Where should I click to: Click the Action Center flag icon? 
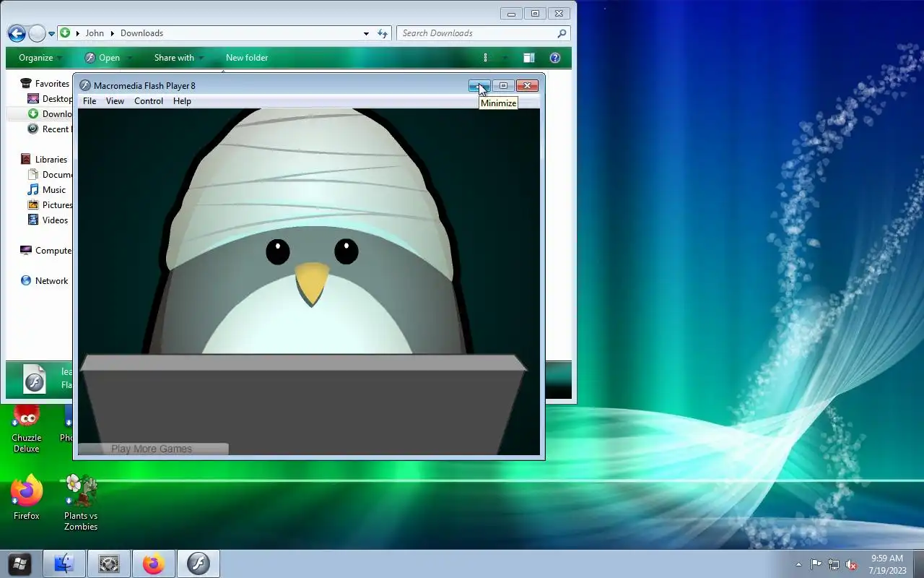coord(816,564)
